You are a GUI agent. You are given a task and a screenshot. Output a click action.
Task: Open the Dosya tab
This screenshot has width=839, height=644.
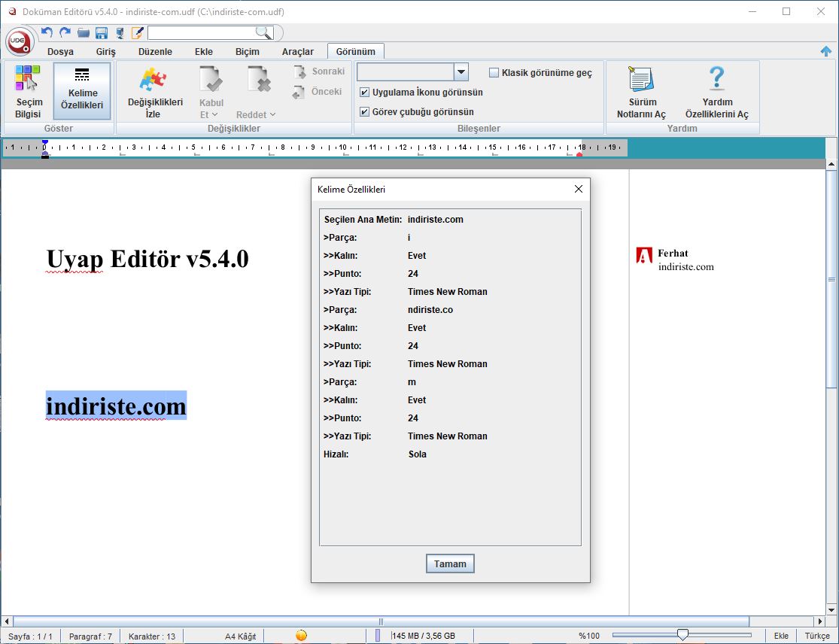coord(60,52)
